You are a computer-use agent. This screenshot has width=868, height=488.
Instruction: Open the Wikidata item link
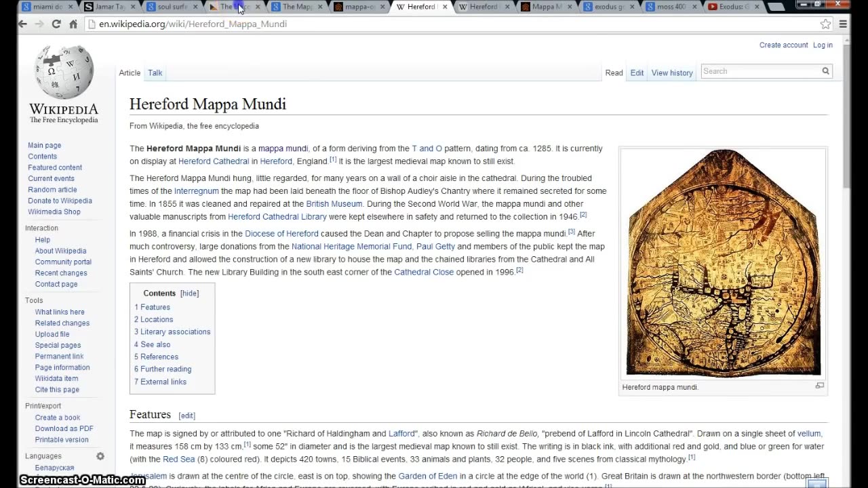click(56, 378)
